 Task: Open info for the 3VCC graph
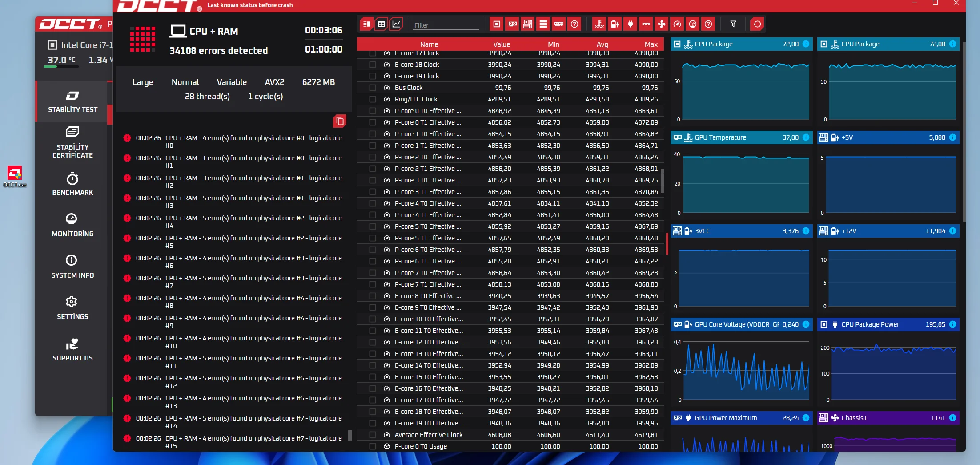click(x=806, y=231)
